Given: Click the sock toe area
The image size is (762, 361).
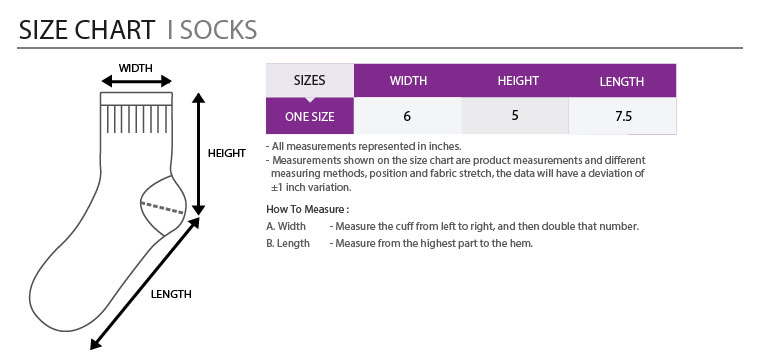Looking at the screenshot, I should (x=53, y=304).
